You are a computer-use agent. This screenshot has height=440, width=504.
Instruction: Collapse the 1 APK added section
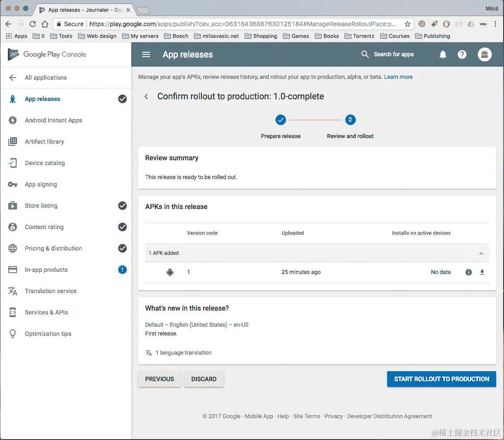tap(481, 253)
